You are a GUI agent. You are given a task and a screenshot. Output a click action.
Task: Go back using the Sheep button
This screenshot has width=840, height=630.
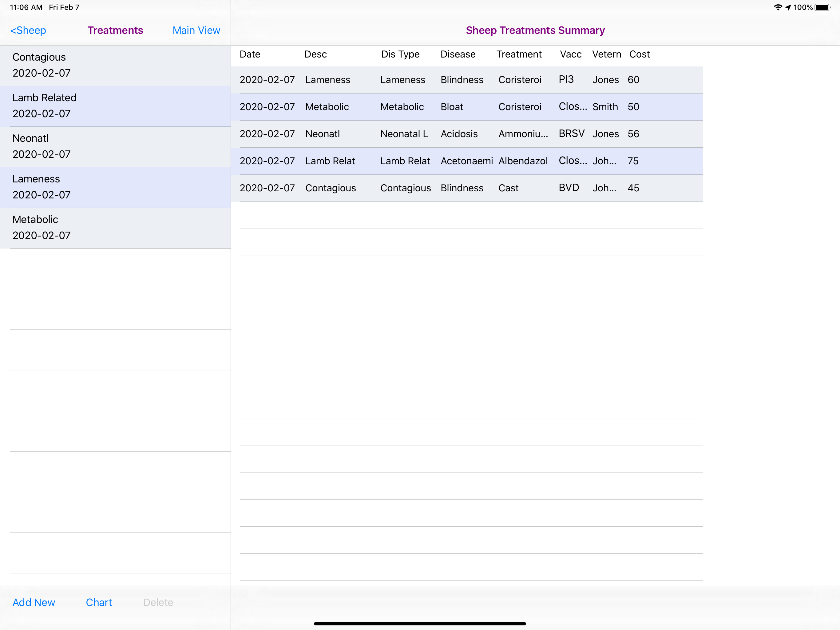tap(28, 30)
